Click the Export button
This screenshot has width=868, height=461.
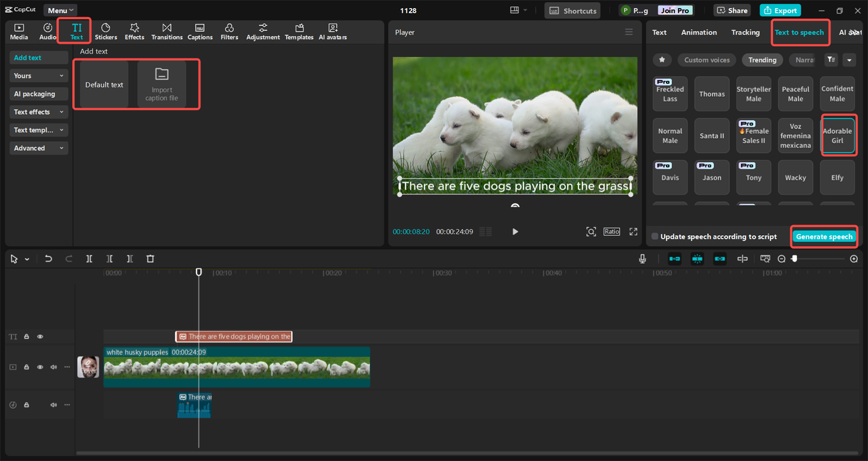780,10
